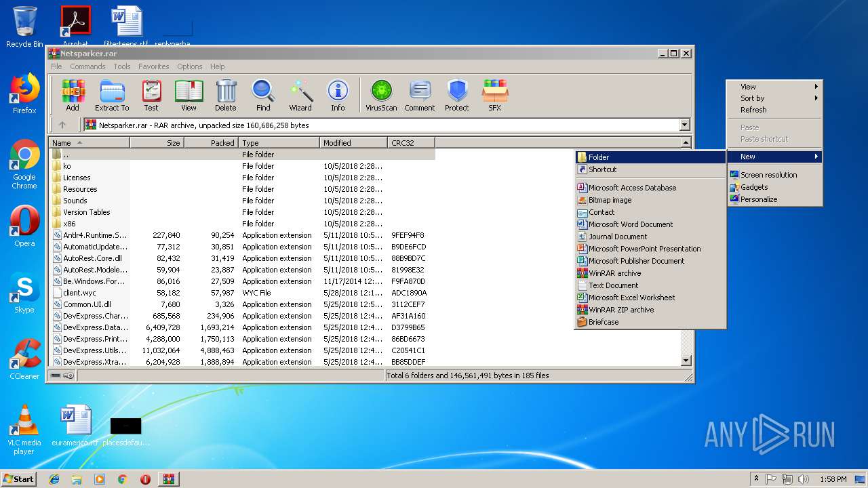
Task: Click the WinRAR taskbar button
Action: (x=169, y=479)
